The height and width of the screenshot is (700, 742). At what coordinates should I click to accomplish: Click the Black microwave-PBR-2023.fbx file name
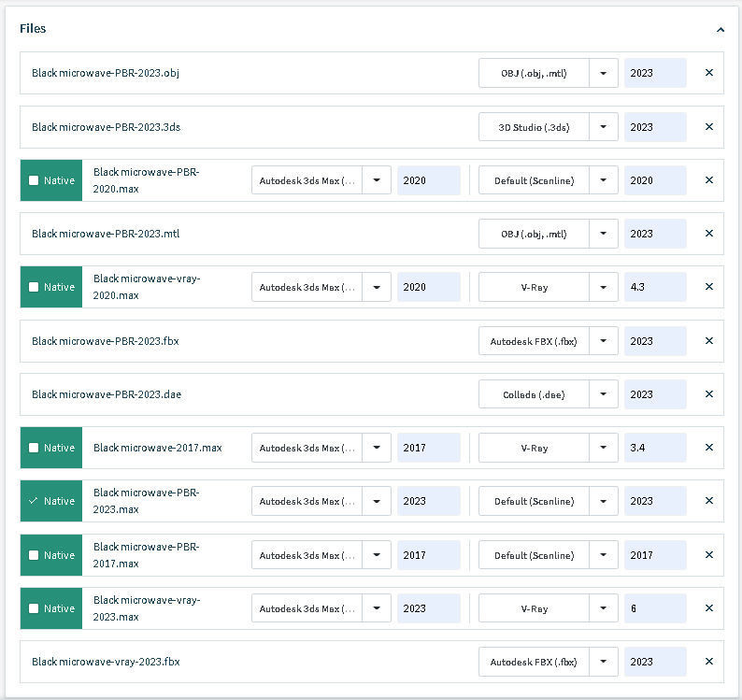coord(106,341)
